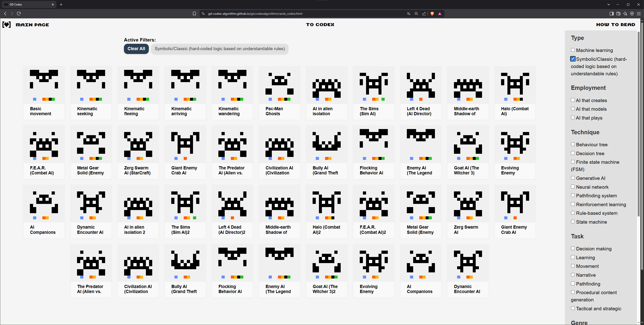This screenshot has width=644, height=325.
Task: Check the Neural network checkbox
Action: [x=573, y=187]
